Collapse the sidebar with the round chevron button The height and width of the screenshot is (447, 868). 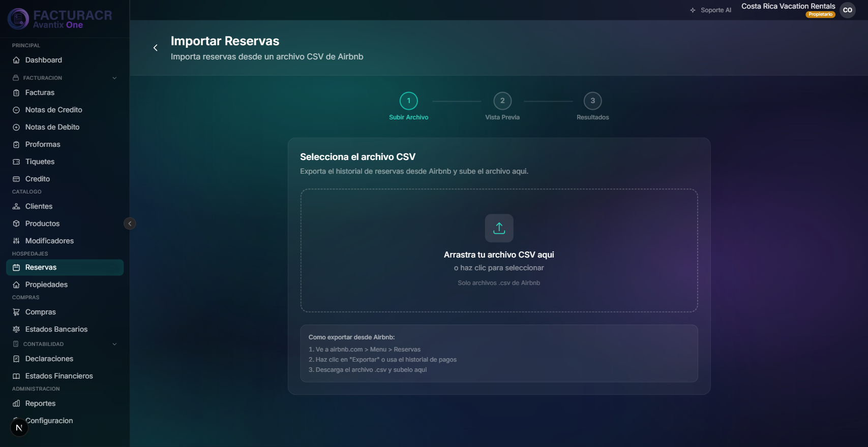(130, 223)
